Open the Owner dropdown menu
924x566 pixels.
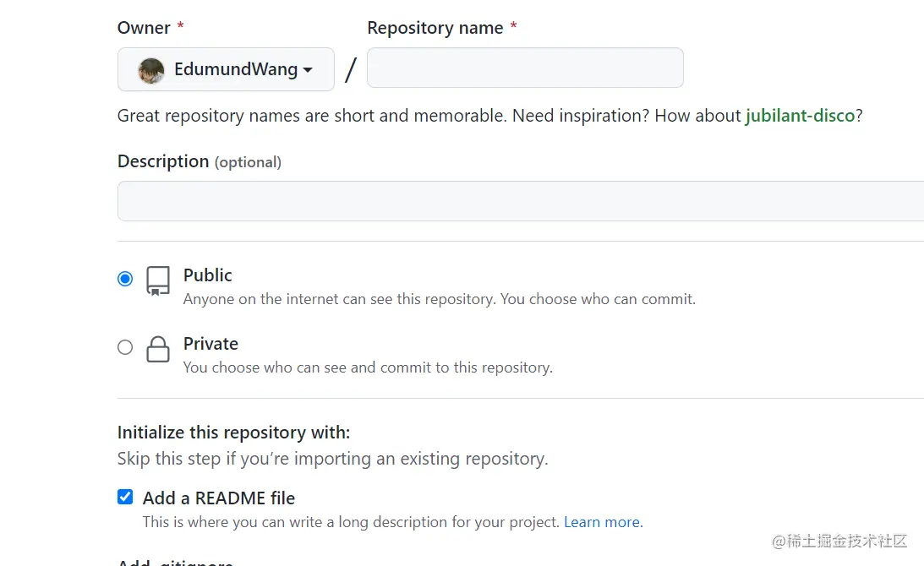pos(226,69)
